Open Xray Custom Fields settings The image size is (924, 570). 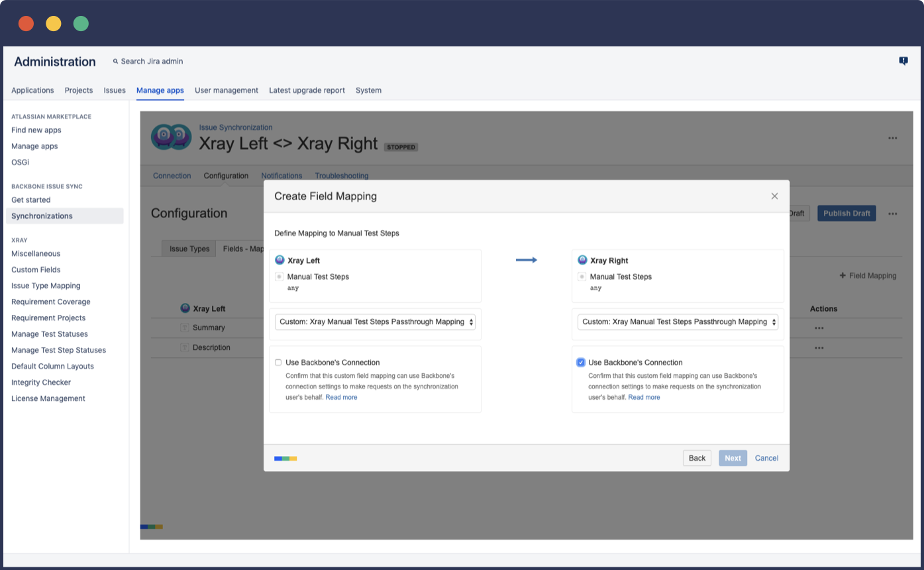click(x=36, y=270)
